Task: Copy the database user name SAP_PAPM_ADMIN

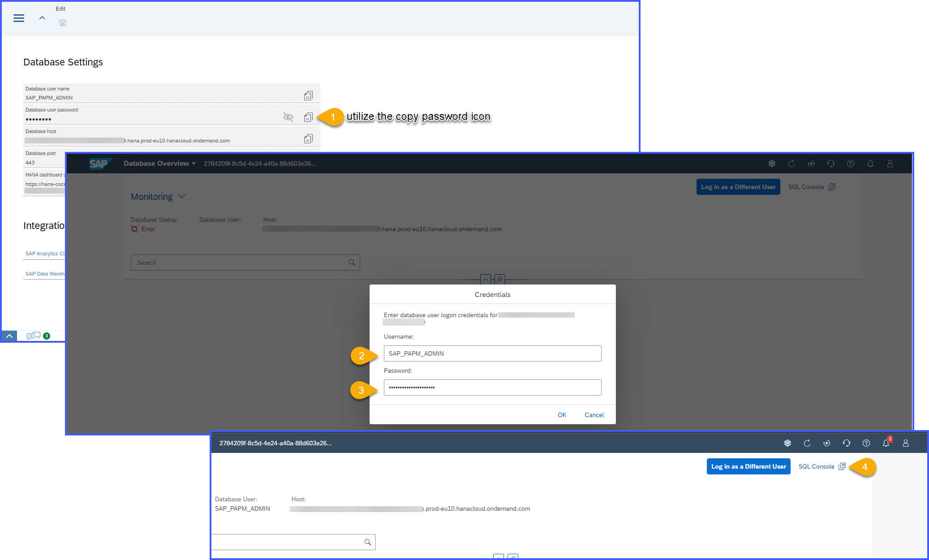Action: 308,95
